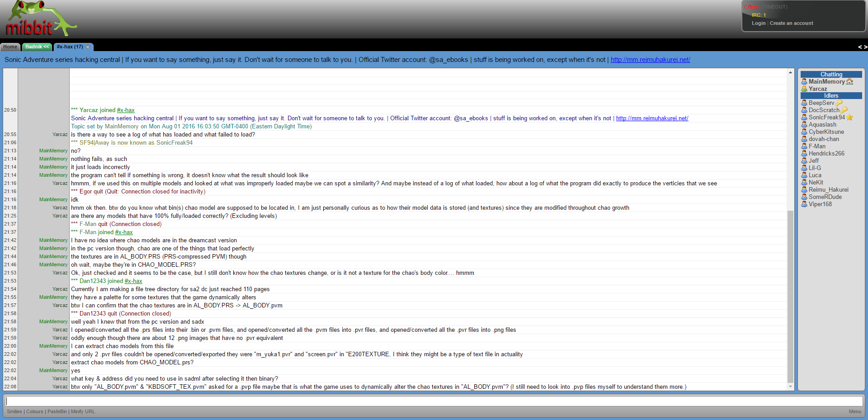Click the avatar icon for Viper168

point(804,204)
